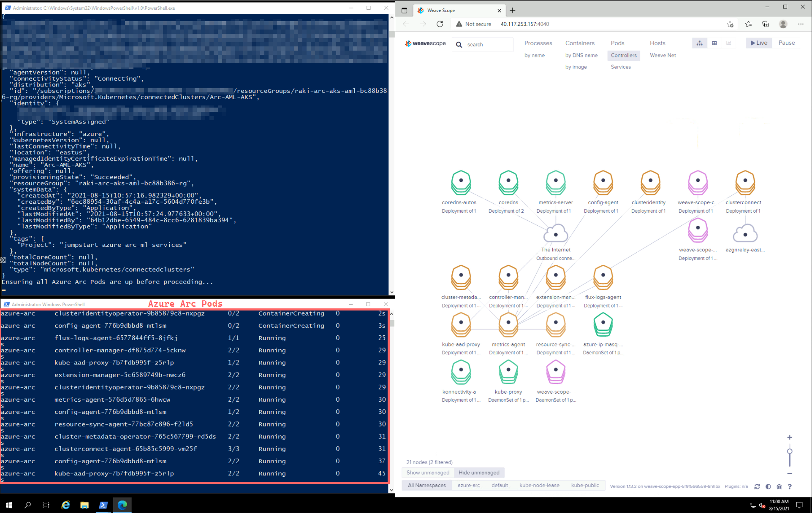Select the Services sub-view

(x=621, y=67)
